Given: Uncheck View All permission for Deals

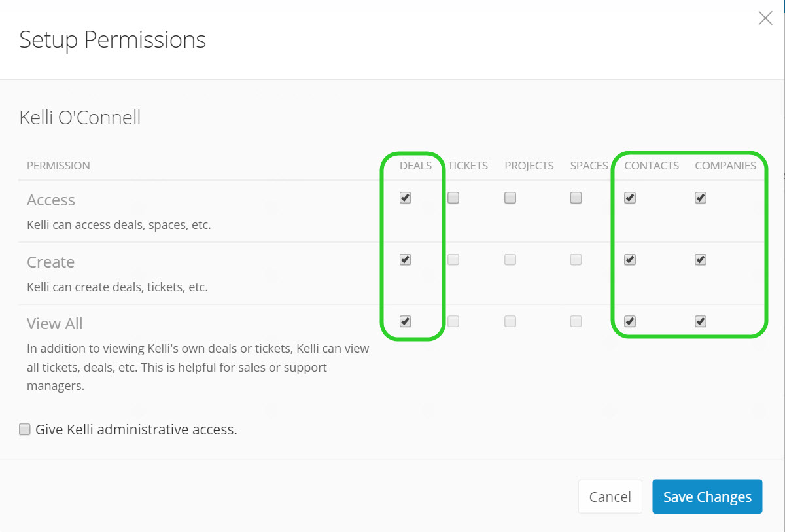Looking at the screenshot, I should point(406,321).
